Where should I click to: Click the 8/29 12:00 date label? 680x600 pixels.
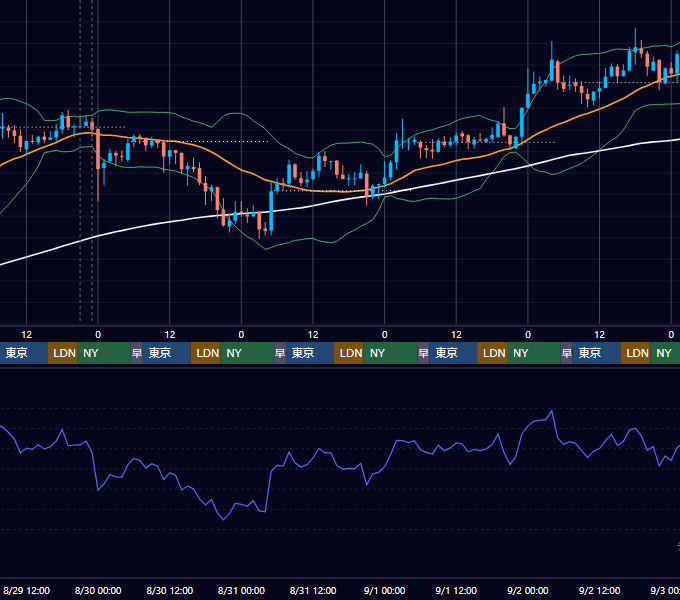(x=26, y=590)
